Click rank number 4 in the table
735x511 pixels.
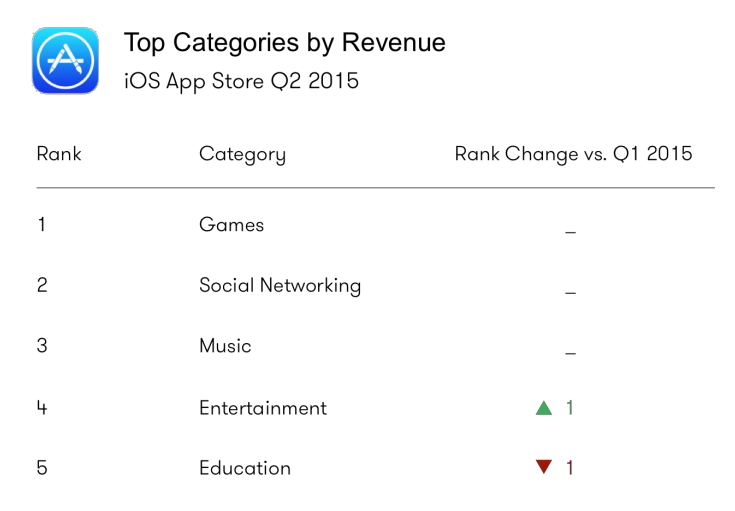coord(42,408)
